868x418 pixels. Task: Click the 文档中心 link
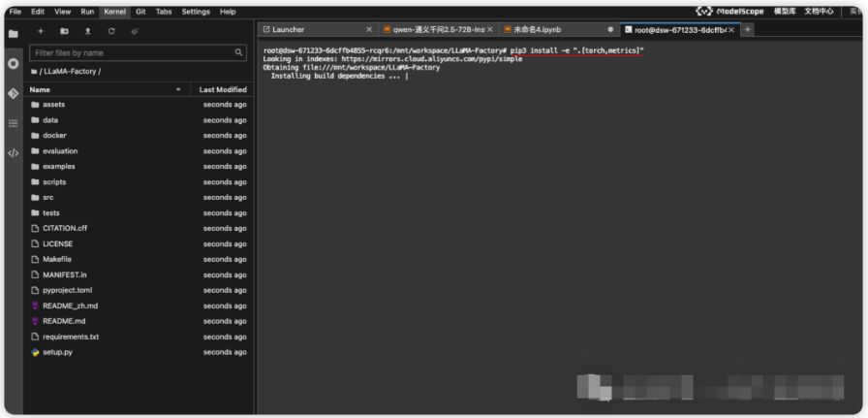coord(819,11)
